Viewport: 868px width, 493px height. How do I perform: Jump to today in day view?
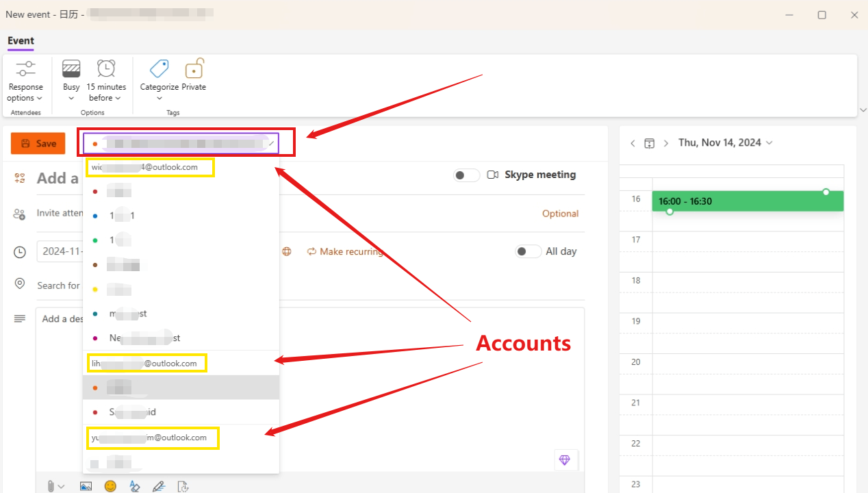pyautogui.click(x=650, y=143)
